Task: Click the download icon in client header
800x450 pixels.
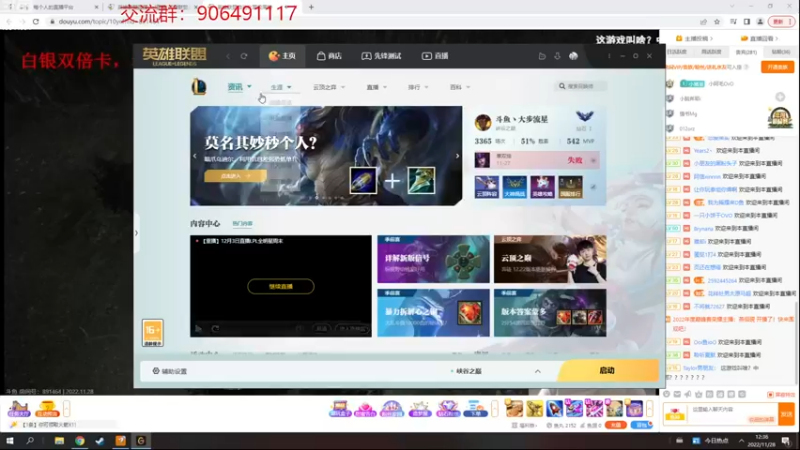Action: click(x=557, y=56)
